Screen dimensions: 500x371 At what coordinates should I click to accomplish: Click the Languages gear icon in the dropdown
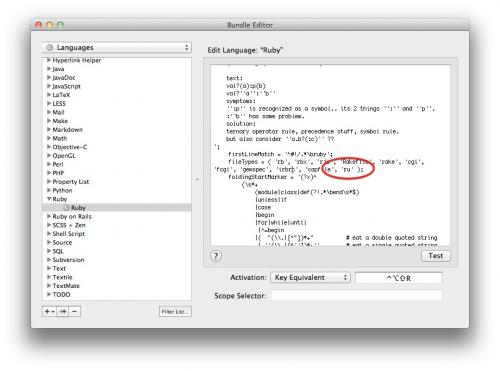point(50,48)
